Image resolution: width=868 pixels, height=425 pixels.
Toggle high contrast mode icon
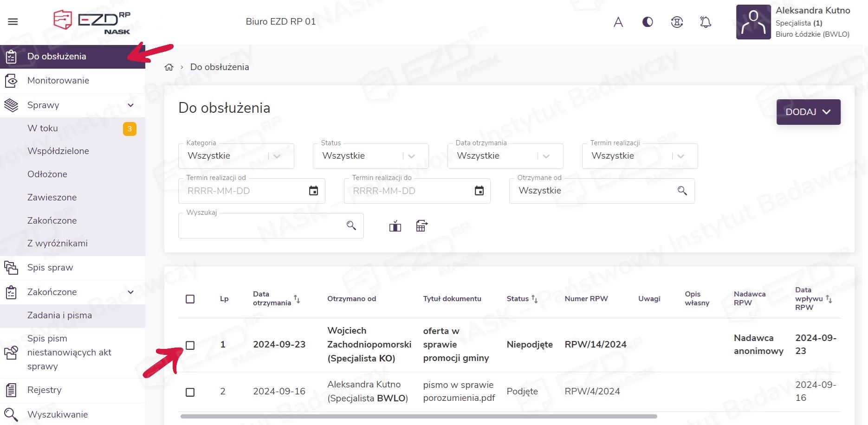pos(647,22)
